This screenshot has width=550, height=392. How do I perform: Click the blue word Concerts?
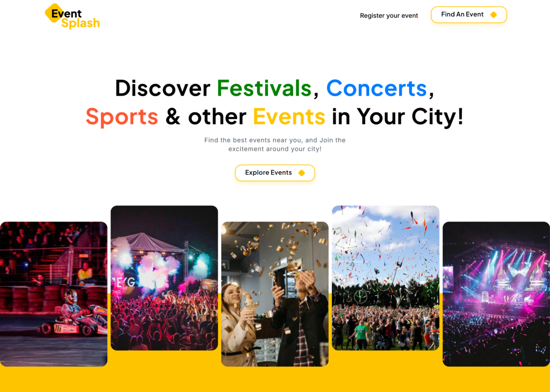coord(376,88)
